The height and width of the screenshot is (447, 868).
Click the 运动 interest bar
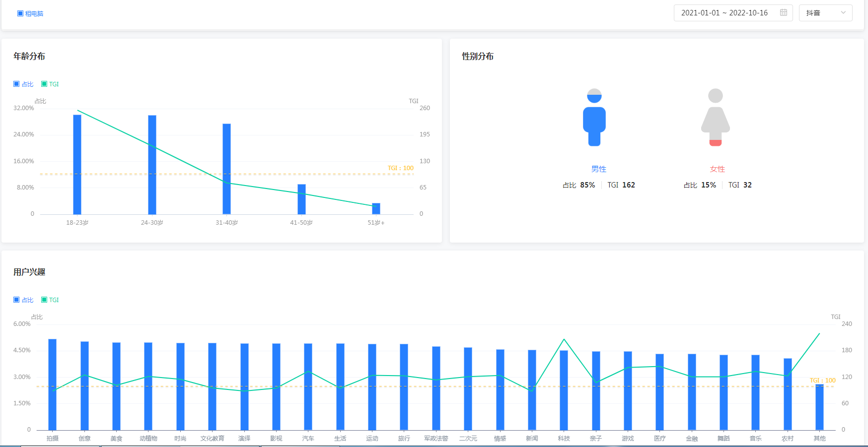tap(372, 387)
